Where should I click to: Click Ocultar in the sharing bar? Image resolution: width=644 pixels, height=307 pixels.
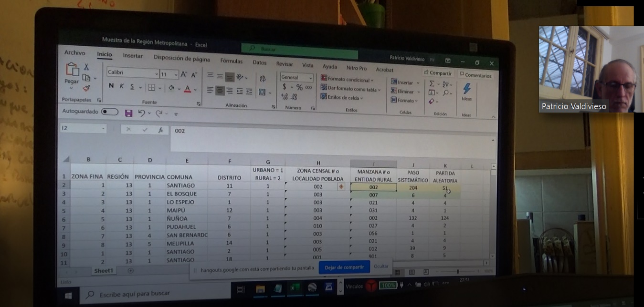pos(381,266)
